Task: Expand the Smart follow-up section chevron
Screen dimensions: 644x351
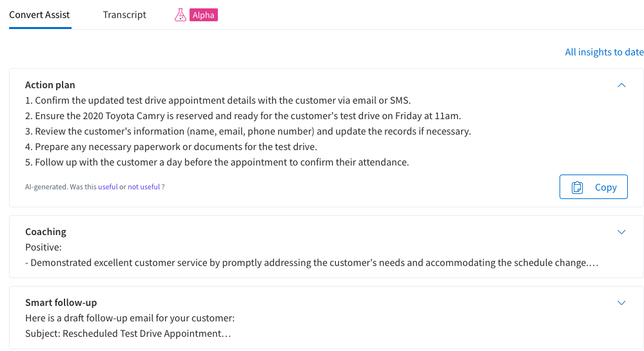Action: 621,303
